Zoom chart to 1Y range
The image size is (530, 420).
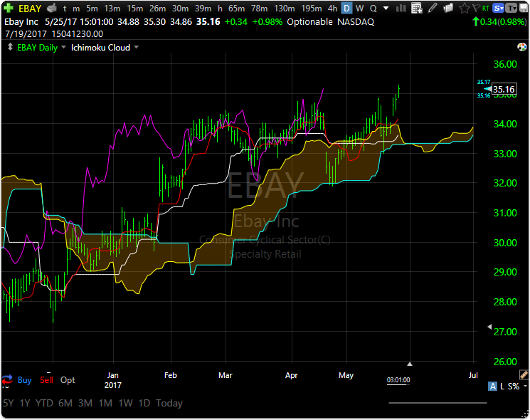click(x=25, y=403)
